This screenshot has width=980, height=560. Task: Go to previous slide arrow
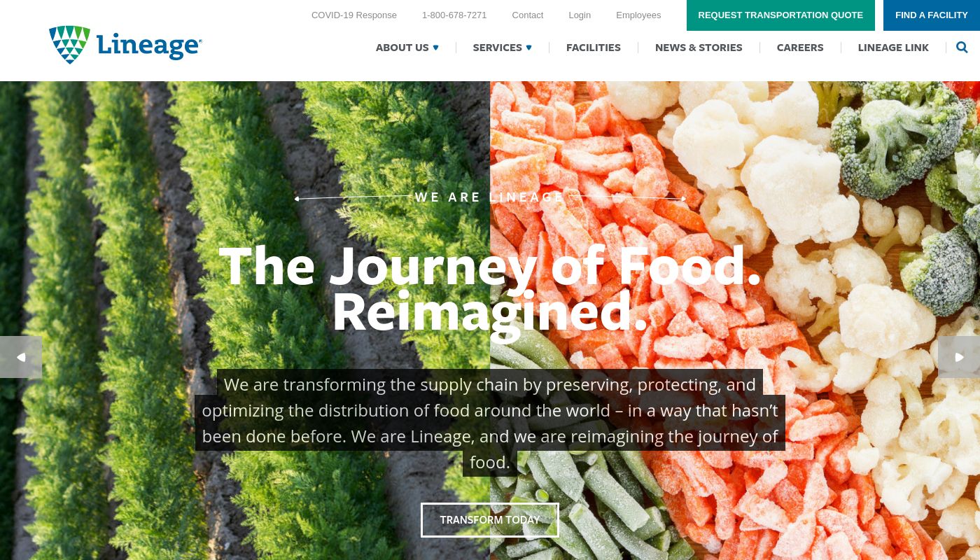(x=21, y=357)
